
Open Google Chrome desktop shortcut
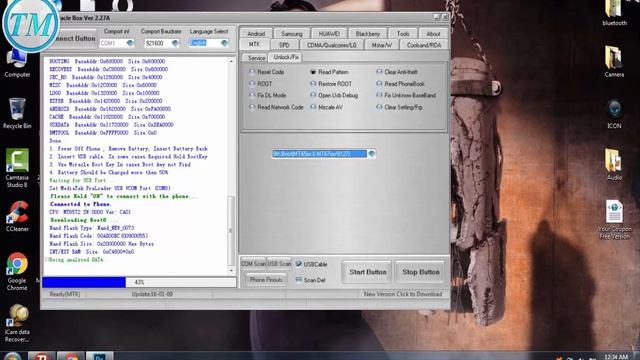click(x=17, y=271)
